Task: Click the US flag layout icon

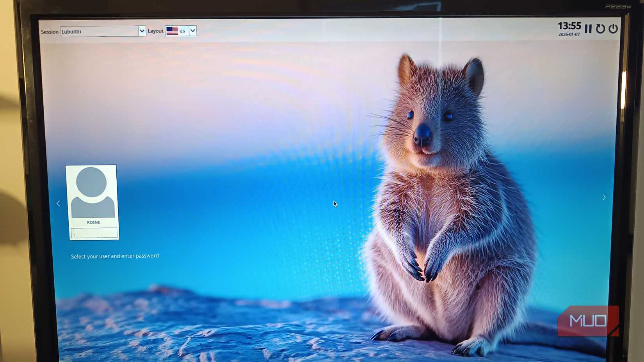Action: pos(173,30)
